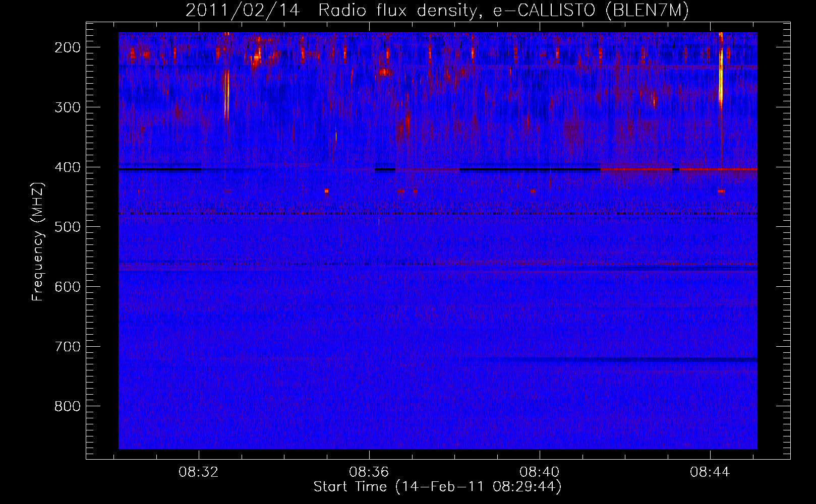Click the "Start Time (14-Feb-11 08:29:44)" label
This screenshot has width=816, height=504.
(437, 487)
